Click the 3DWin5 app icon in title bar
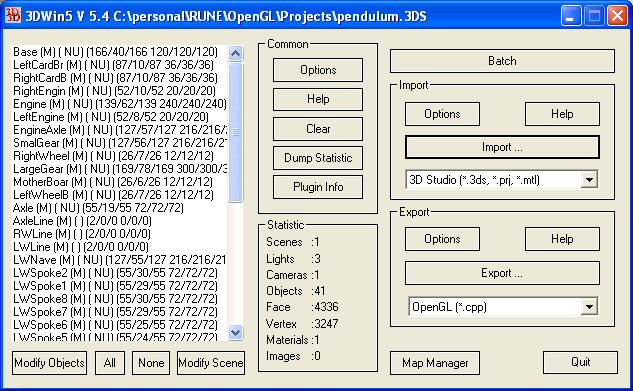Viewport: 633px width, 391px height. (x=13, y=15)
